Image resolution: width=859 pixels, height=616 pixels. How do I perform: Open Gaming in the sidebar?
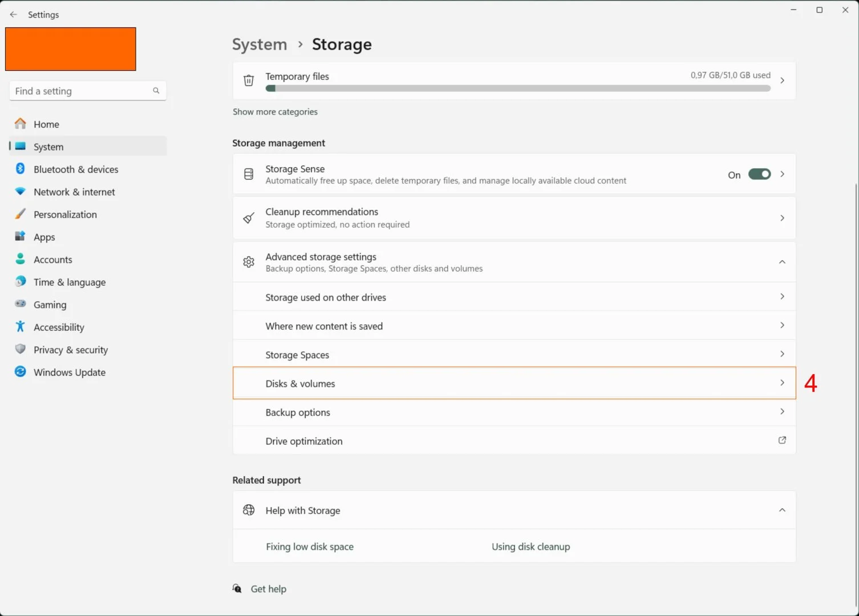pos(87,305)
